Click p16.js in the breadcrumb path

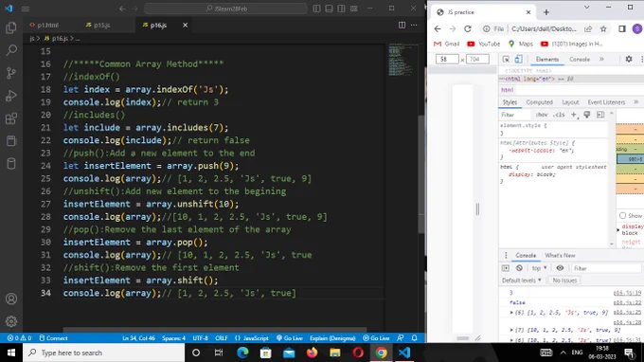pyautogui.click(x=60, y=38)
